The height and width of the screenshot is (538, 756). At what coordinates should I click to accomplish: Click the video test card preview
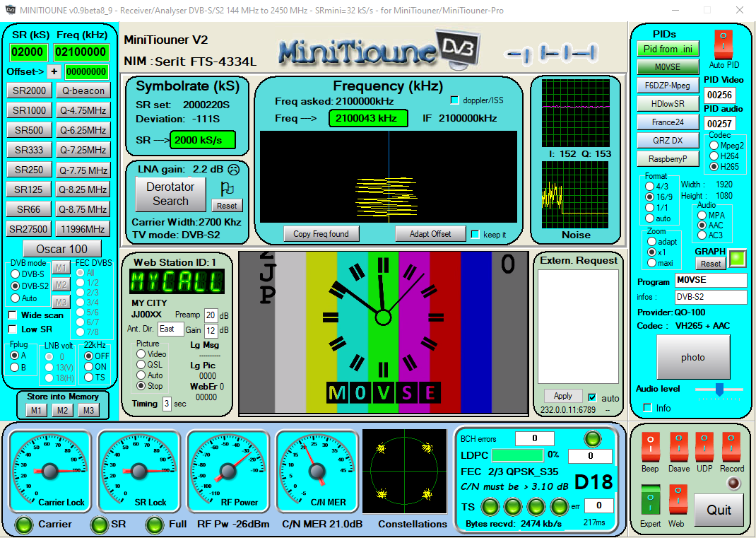coord(384,332)
